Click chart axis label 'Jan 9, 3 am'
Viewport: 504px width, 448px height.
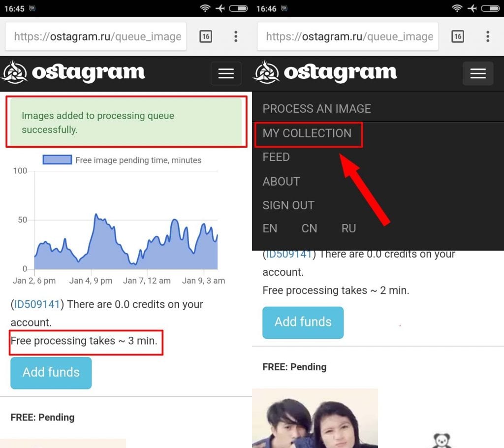203,281
